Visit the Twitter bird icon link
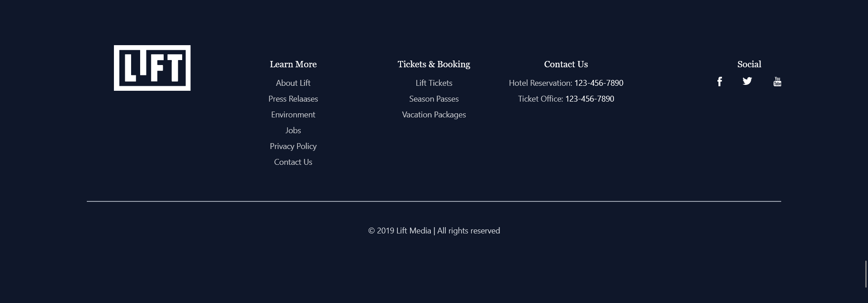The height and width of the screenshot is (303, 868). (x=747, y=81)
